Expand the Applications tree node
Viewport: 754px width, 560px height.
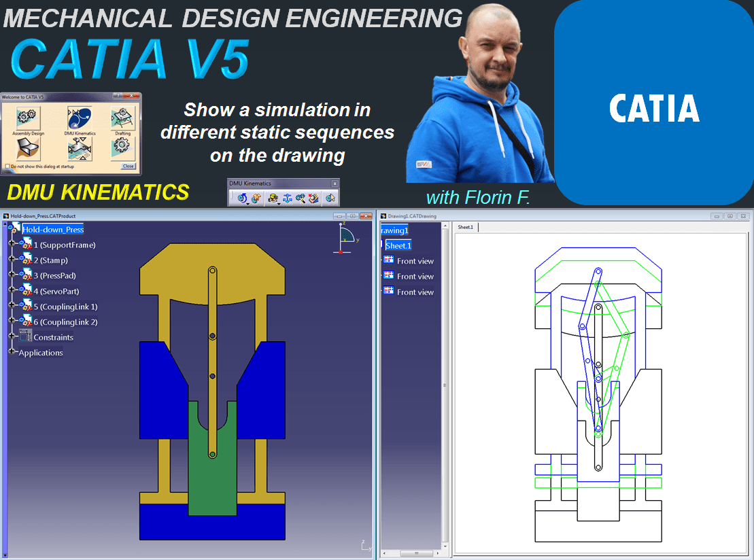(12, 352)
